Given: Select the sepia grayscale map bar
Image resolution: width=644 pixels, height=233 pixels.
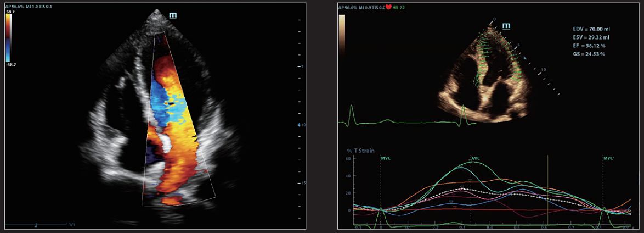Looking at the screenshot, I should 342,35.
